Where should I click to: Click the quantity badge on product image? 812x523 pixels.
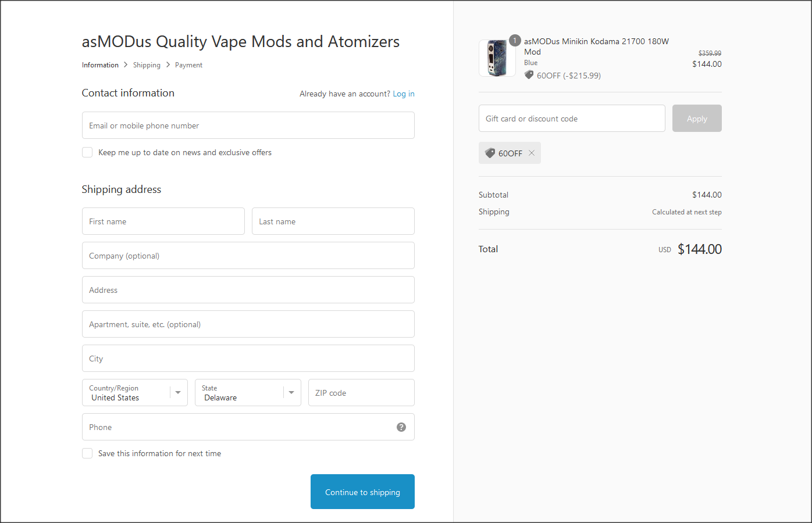(515, 41)
